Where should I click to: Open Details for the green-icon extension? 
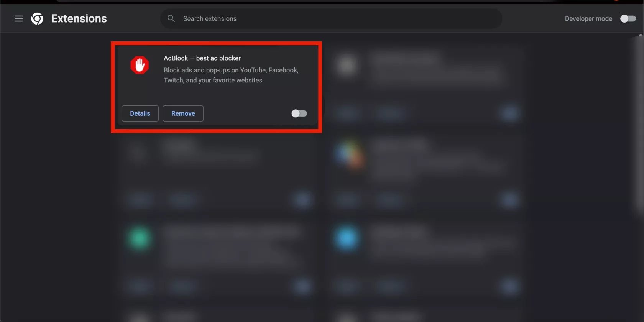pos(140,286)
